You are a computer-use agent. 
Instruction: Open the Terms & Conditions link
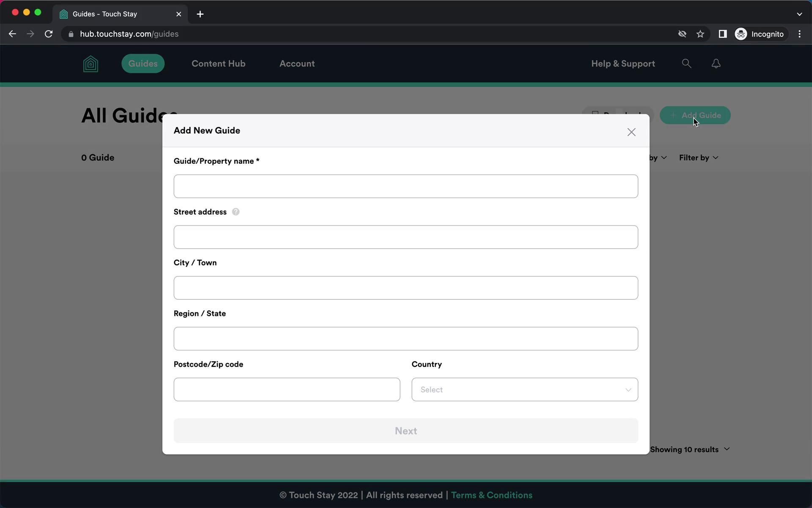click(x=491, y=495)
